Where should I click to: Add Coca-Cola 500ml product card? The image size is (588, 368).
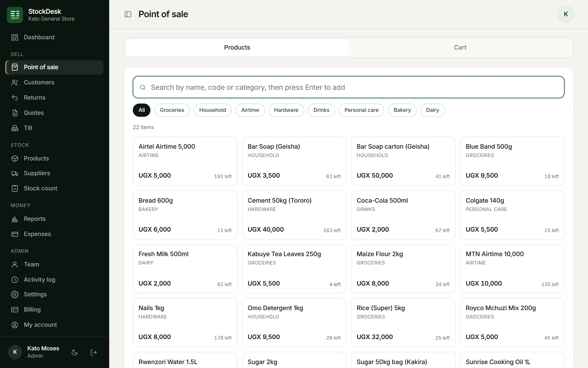click(x=403, y=215)
